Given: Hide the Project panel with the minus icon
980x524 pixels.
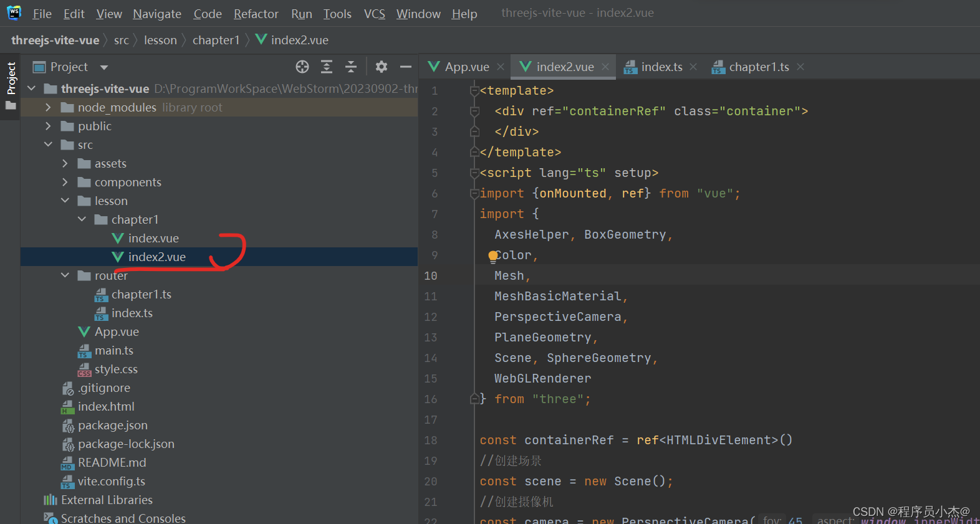Looking at the screenshot, I should pyautogui.click(x=406, y=67).
